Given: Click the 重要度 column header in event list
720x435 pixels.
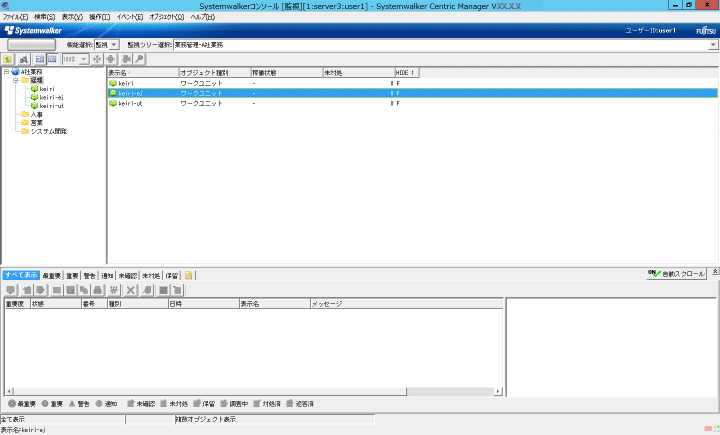Looking at the screenshot, I should (17, 304).
